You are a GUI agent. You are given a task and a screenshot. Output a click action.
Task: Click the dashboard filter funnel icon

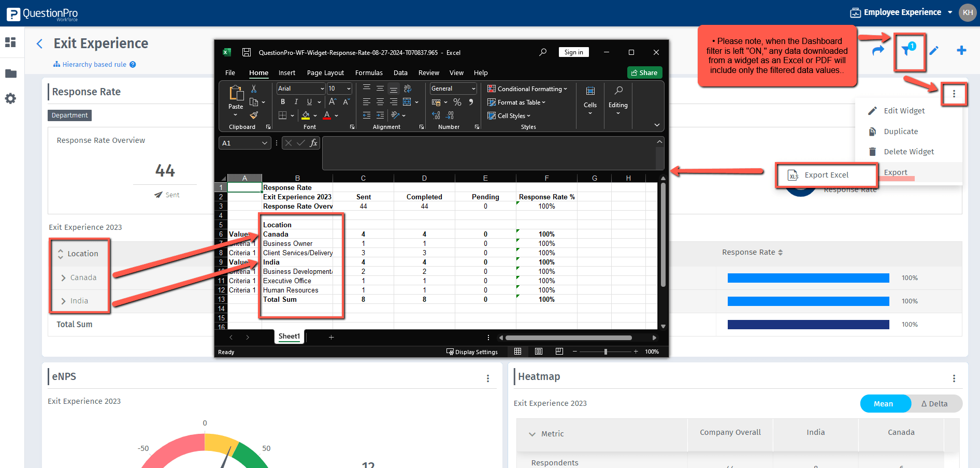coord(907,50)
